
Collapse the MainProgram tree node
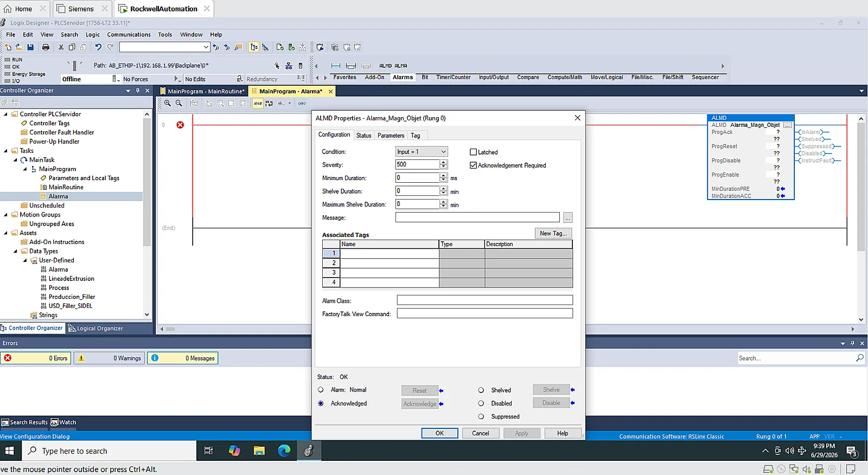click(25, 169)
